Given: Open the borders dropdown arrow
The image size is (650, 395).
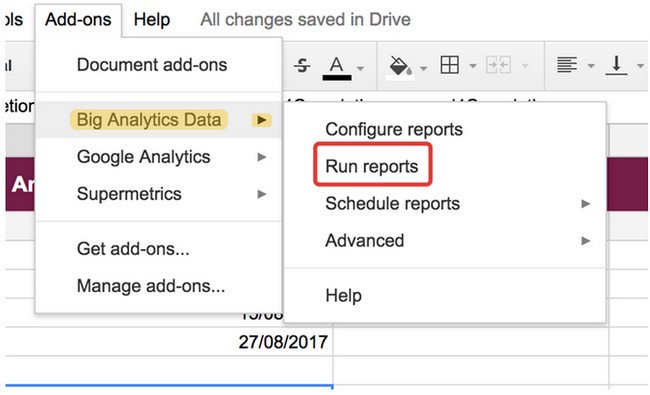Looking at the screenshot, I should 473,65.
